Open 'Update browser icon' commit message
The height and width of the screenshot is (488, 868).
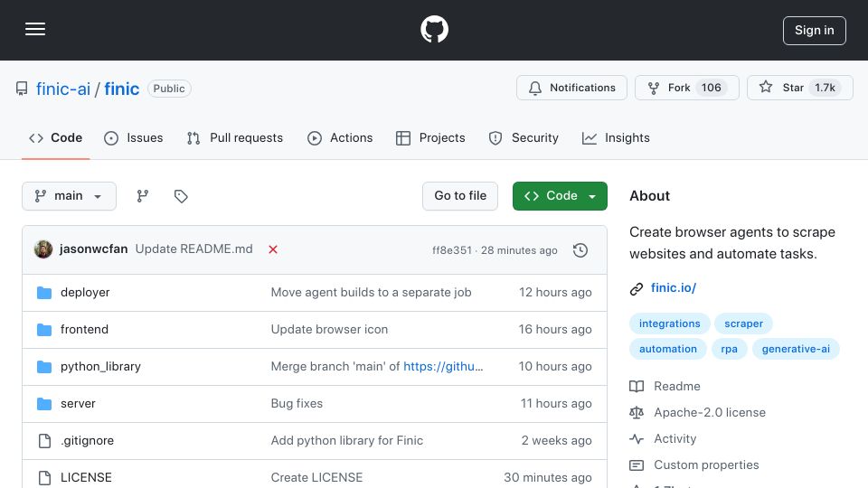point(329,329)
